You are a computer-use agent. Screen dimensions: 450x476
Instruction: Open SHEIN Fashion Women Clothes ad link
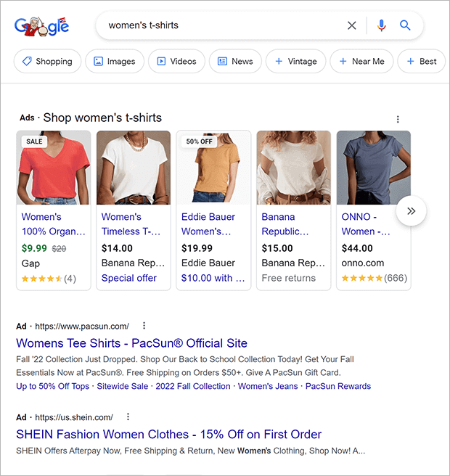click(169, 434)
